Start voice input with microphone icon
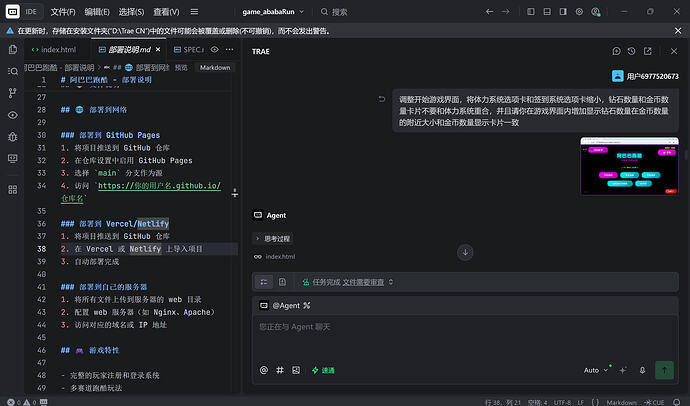 pos(642,370)
